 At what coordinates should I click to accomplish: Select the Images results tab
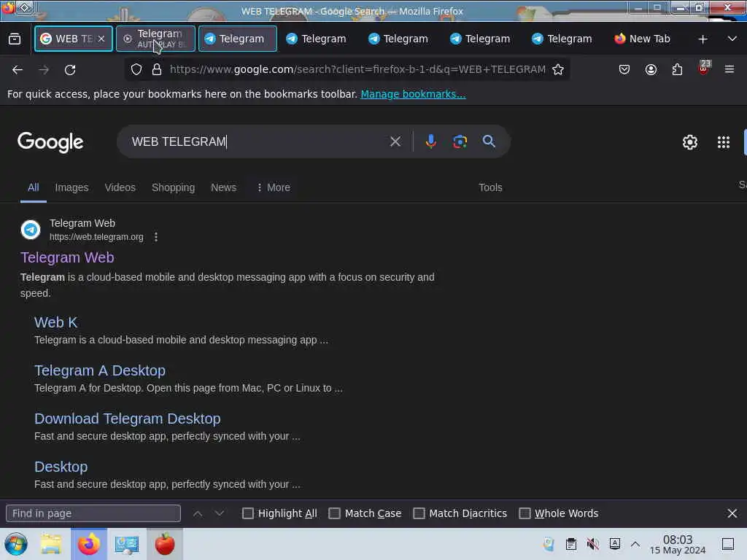tap(71, 187)
